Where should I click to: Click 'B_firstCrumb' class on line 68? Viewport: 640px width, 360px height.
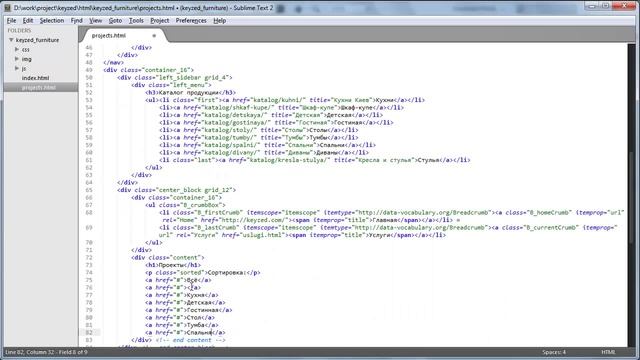click(x=219, y=213)
